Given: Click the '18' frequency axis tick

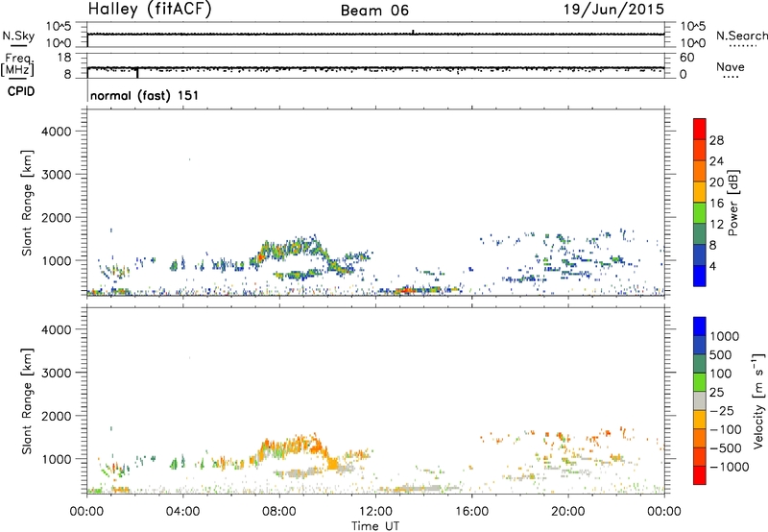Looking at the screenshot, I should point(64,58).
